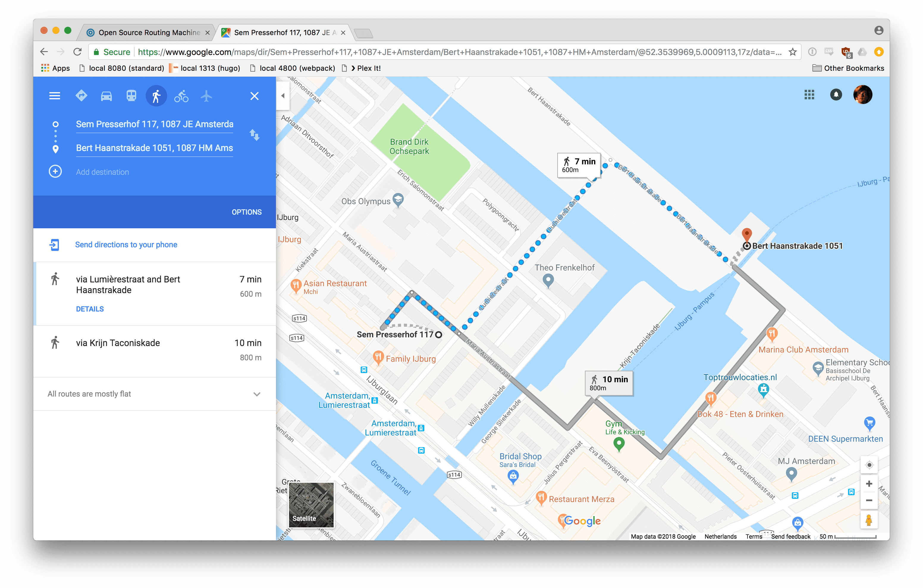Screen dimensions: 923x588
Task: Select cycling travel mode icon
Action: point(181,96)
